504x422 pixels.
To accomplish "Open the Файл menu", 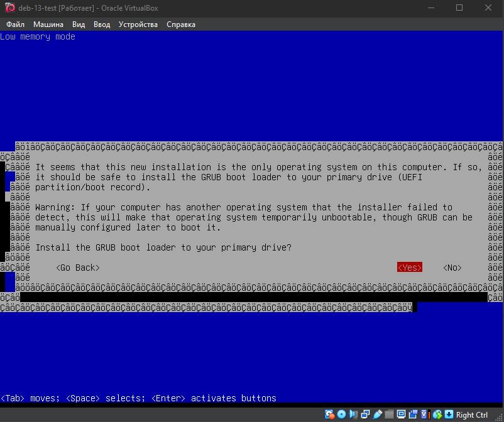I will coord(15,24).
